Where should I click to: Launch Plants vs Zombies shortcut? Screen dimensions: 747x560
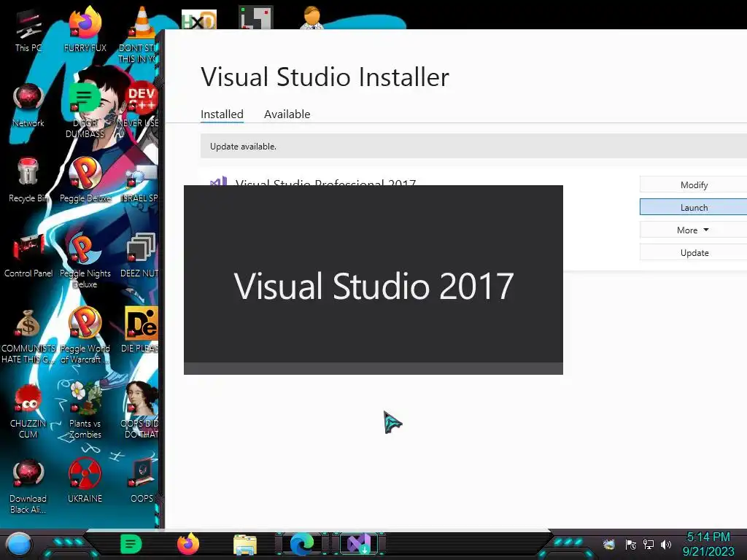(x=85, y=411)
